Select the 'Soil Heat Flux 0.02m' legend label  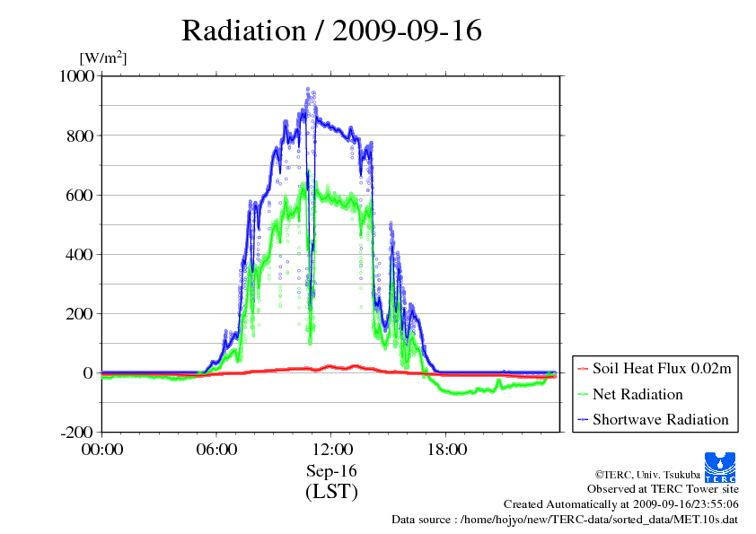pos(662,369)
